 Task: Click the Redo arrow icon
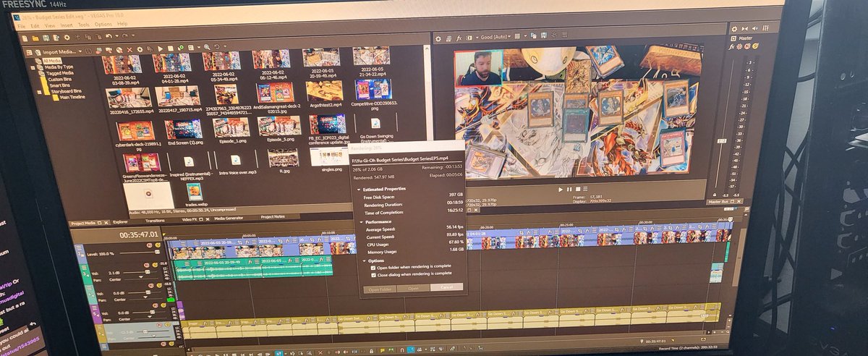[x=124, y=36]
